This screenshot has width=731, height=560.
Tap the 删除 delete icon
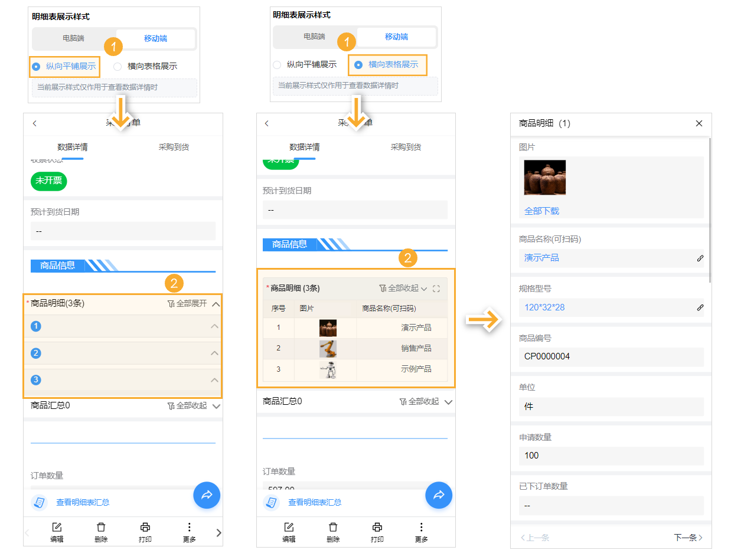point(100,527)
